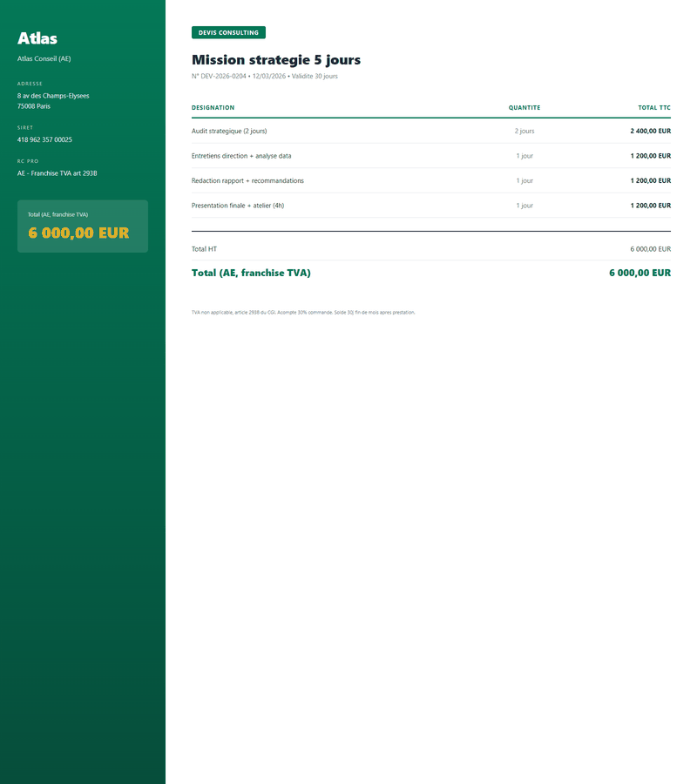Select row Presentation finale + atelier (4h)
The width and height of the screenshot is (697, 784).
point(431,206)
